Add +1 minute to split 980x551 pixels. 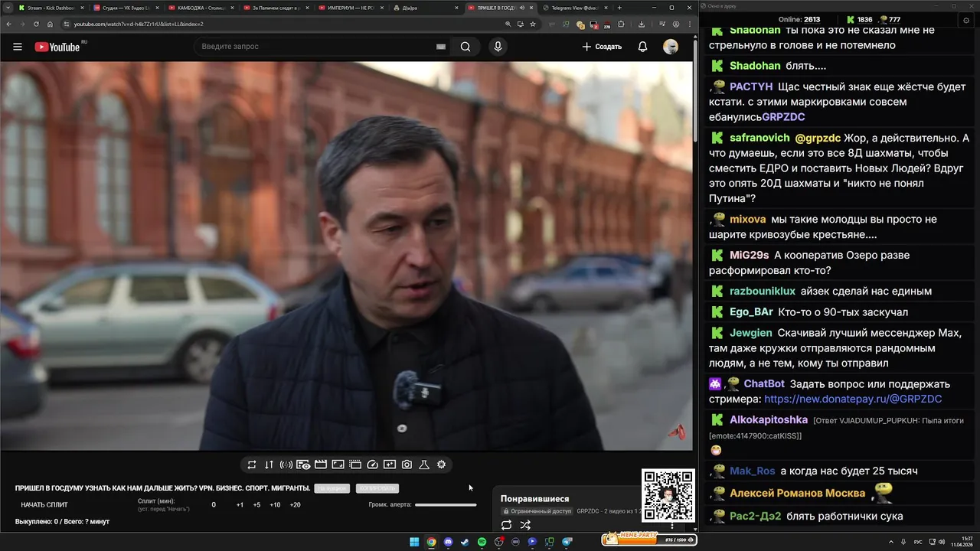pos(240,505)
